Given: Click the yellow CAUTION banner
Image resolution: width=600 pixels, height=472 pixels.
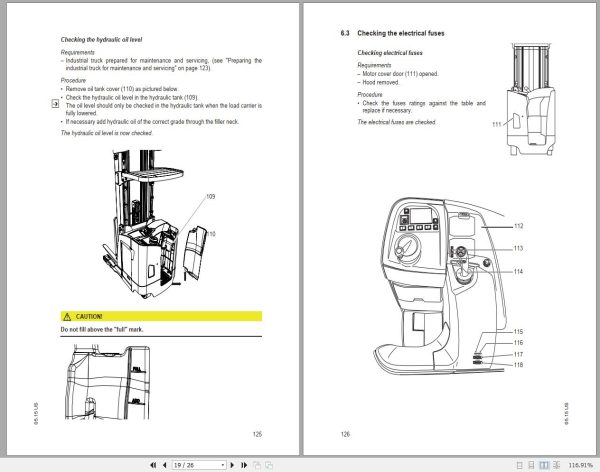Looking at the screenshot, I should click(161, 316).
